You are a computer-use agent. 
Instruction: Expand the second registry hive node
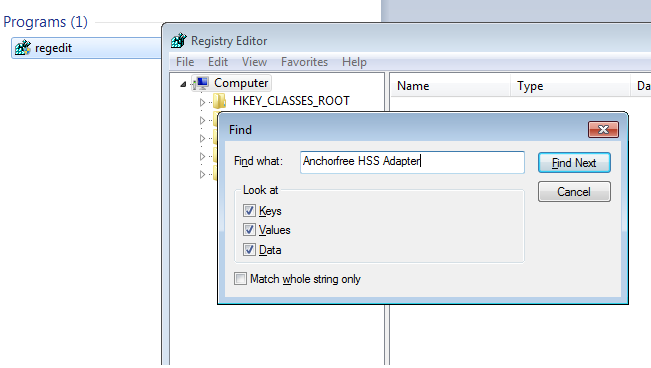[202, 120]
